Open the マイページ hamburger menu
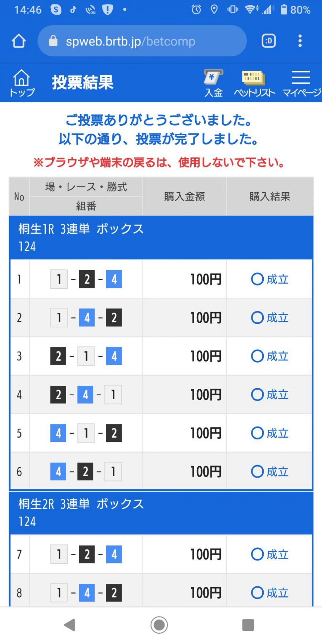The image size is (322, 644). click(x=301, y=83)
